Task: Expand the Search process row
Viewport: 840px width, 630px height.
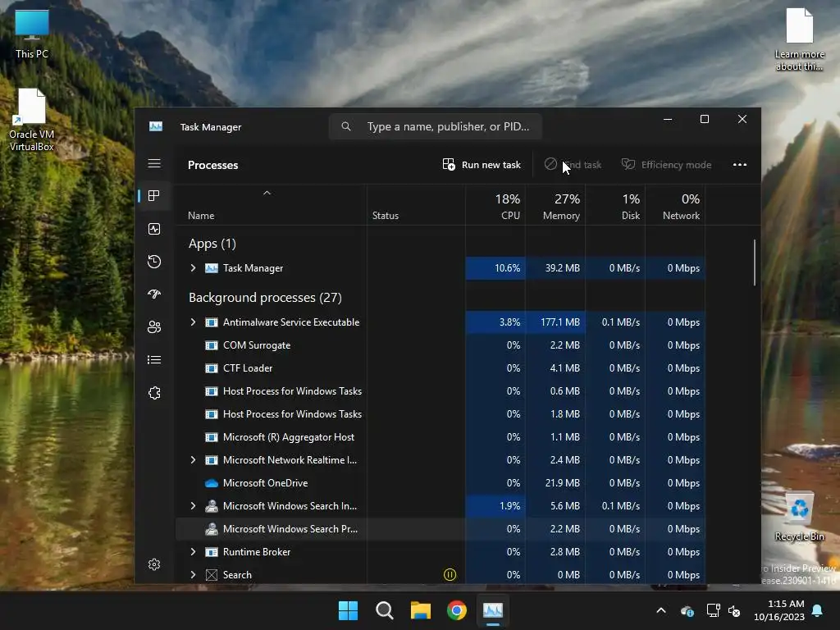Action: 193,575
